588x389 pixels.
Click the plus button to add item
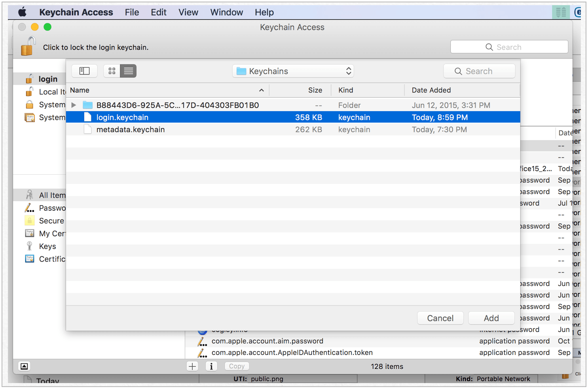pos(192,366)
